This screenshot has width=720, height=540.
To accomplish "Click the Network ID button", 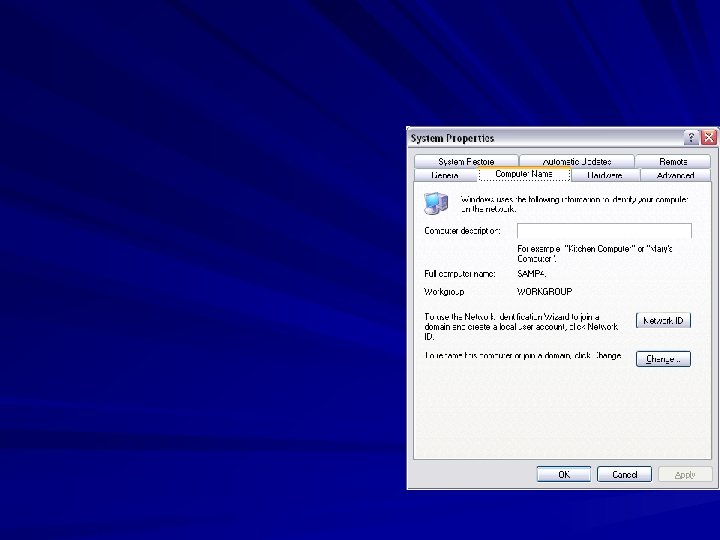I will 663,321.
